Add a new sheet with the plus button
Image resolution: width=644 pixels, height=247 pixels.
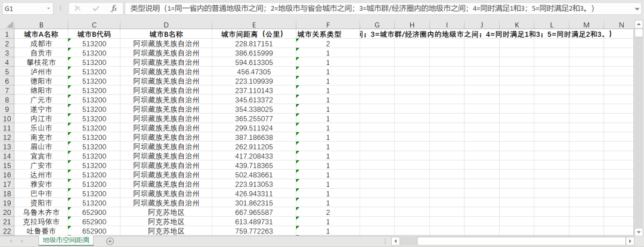110,241
